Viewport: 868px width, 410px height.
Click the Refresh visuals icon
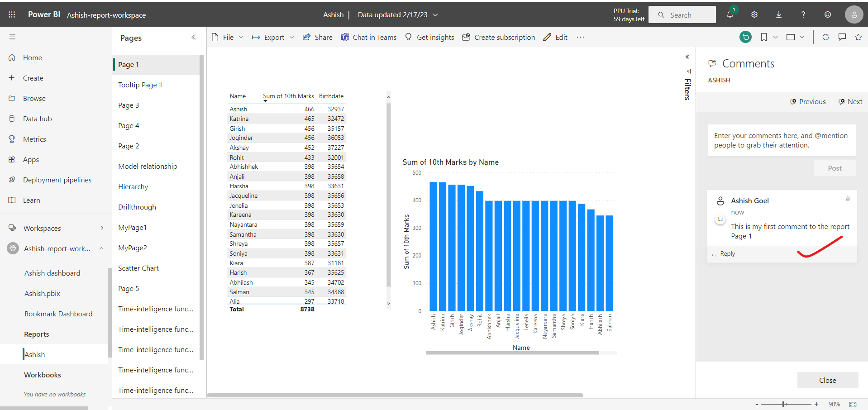825,37
